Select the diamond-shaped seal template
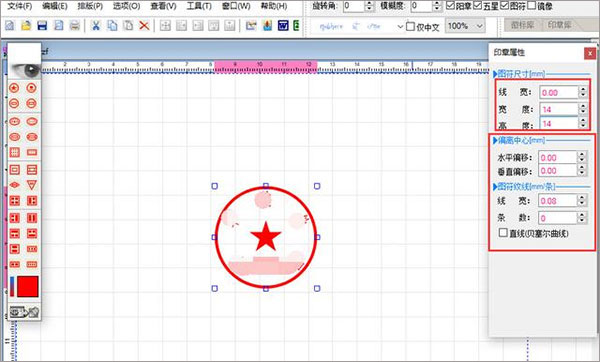The width and height of the screenshot is (600, 362). (x=15, y=185)
